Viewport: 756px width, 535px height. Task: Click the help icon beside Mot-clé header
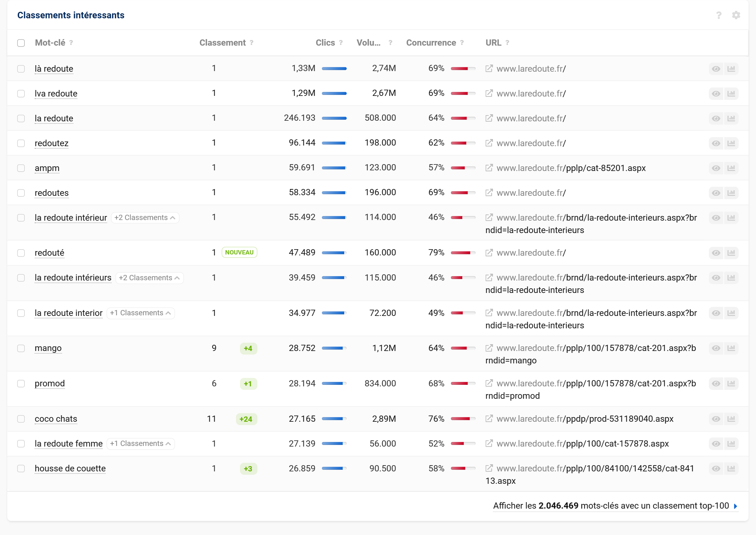click(71, 43)
